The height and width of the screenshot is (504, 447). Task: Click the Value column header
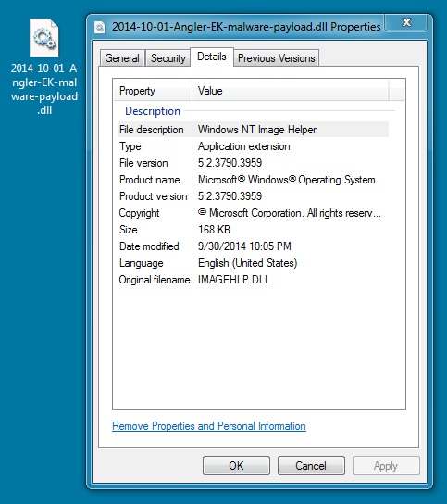point(291,91)
